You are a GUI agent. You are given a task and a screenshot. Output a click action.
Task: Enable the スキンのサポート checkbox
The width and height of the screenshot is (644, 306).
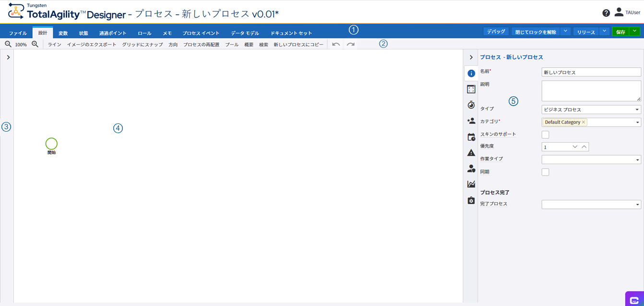coord(545,135)
